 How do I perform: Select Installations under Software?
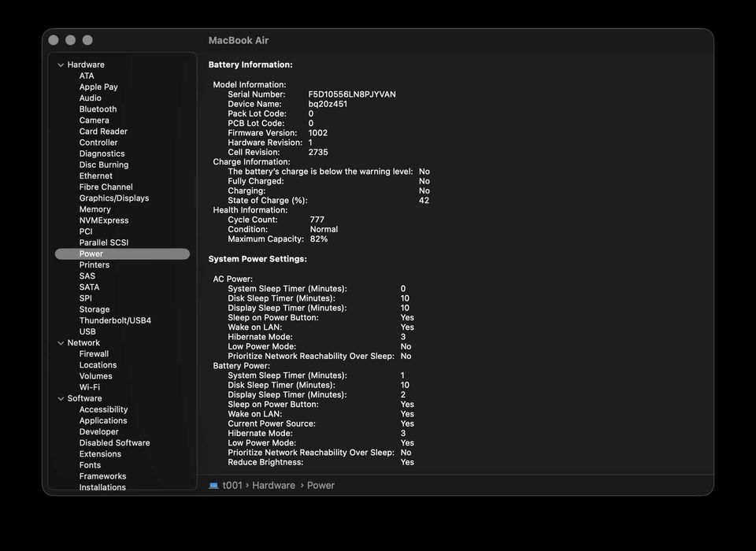tap(102, 487)
